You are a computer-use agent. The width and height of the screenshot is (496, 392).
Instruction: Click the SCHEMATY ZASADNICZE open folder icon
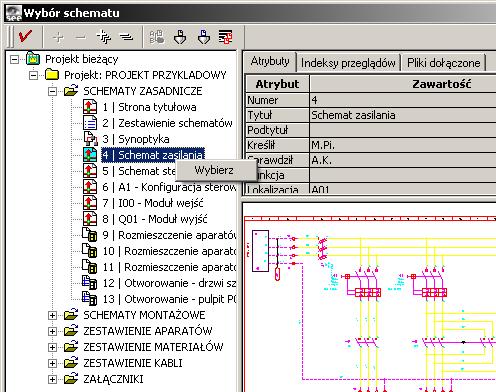[71, 90]
